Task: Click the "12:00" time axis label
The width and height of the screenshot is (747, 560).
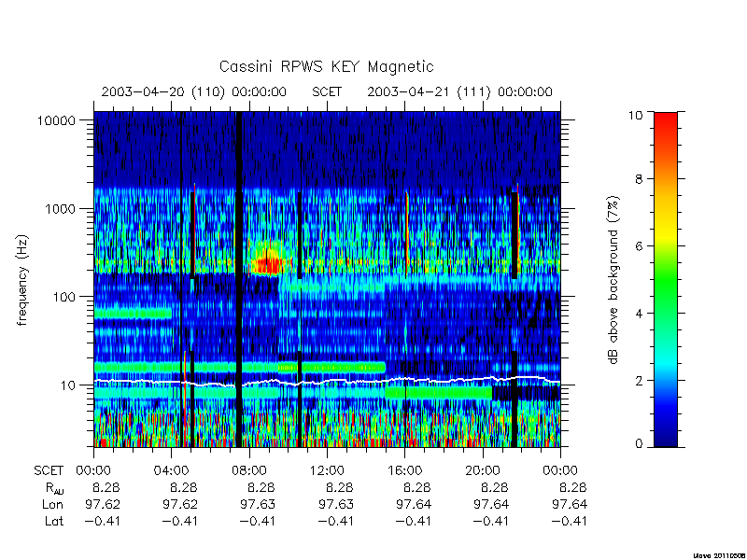Action: coord(327,470)
